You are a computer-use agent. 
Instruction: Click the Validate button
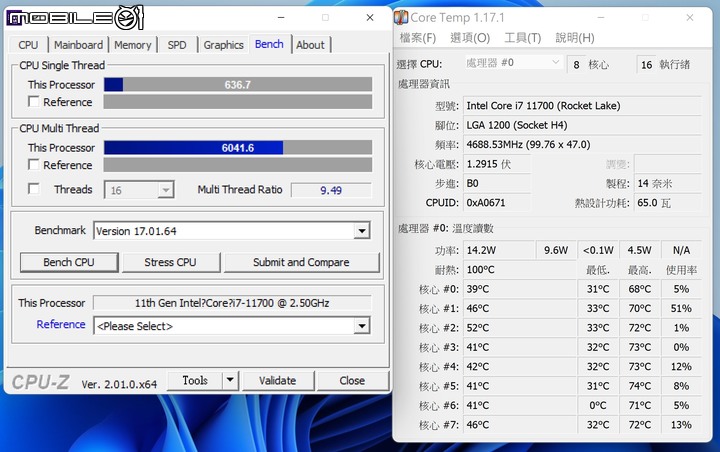(x=277, y=381)
